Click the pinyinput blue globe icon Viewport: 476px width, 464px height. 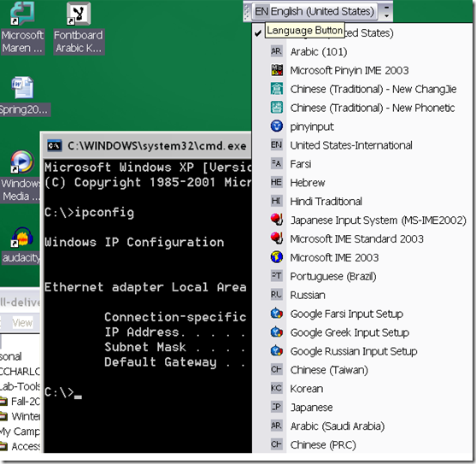pyautogui.click(x=277, y=126)
